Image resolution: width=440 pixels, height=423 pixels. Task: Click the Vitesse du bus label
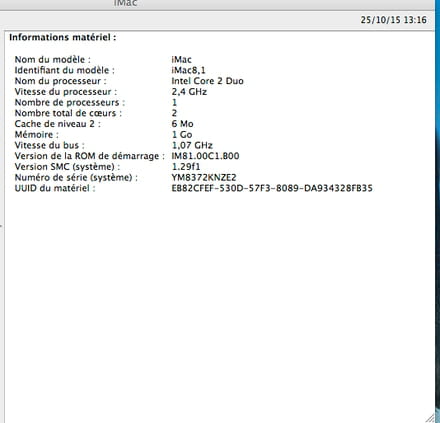[x=50, y=145]
